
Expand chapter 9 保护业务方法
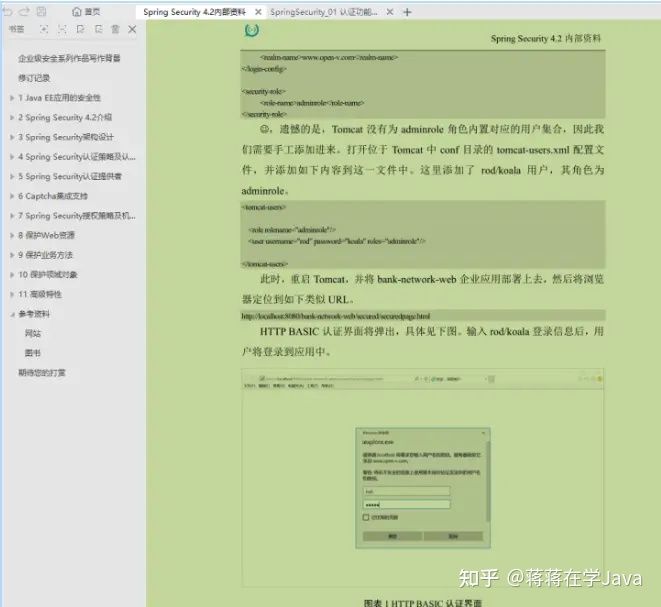click(12, 255)
